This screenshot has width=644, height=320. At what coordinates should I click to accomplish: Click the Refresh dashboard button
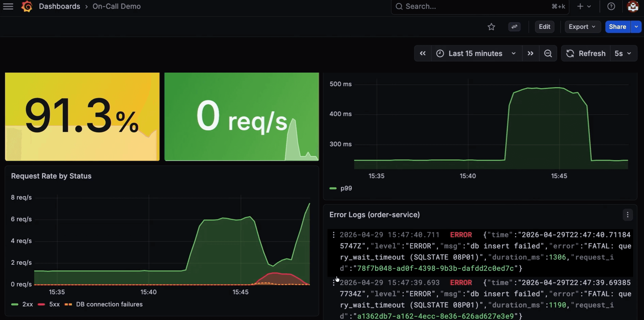(586, 53)
